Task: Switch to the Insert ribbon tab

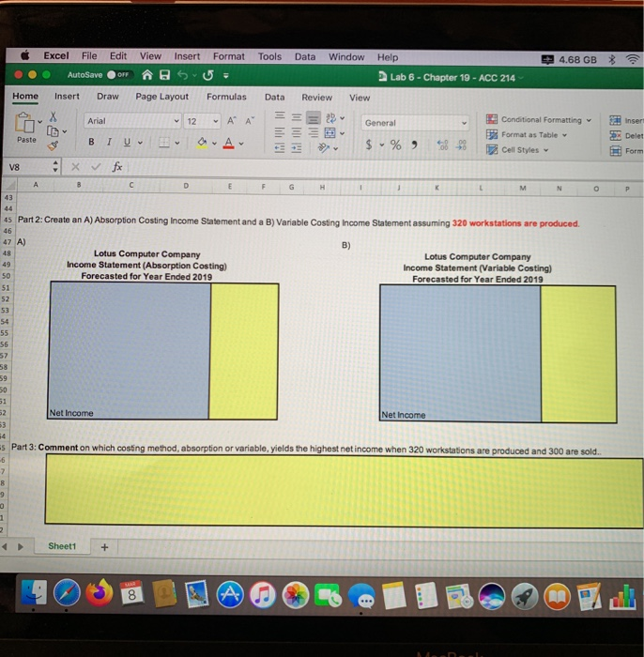Action: (x=67, y=97)
